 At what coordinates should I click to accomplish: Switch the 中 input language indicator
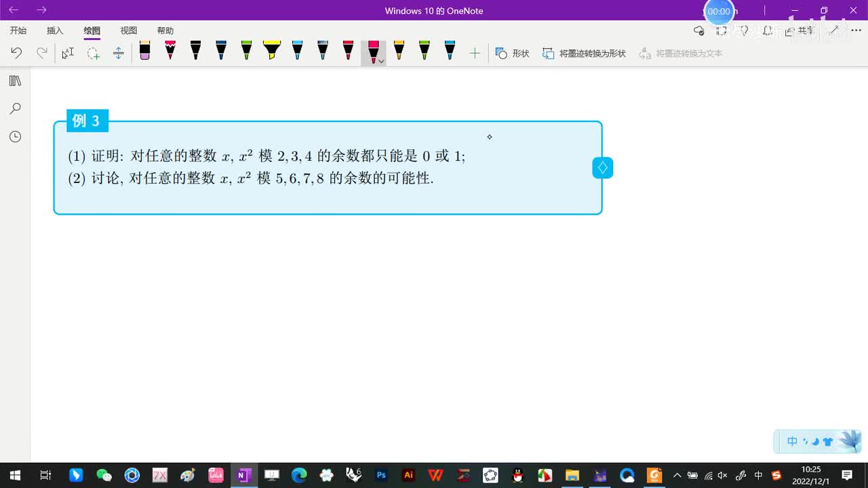point(758,475)
